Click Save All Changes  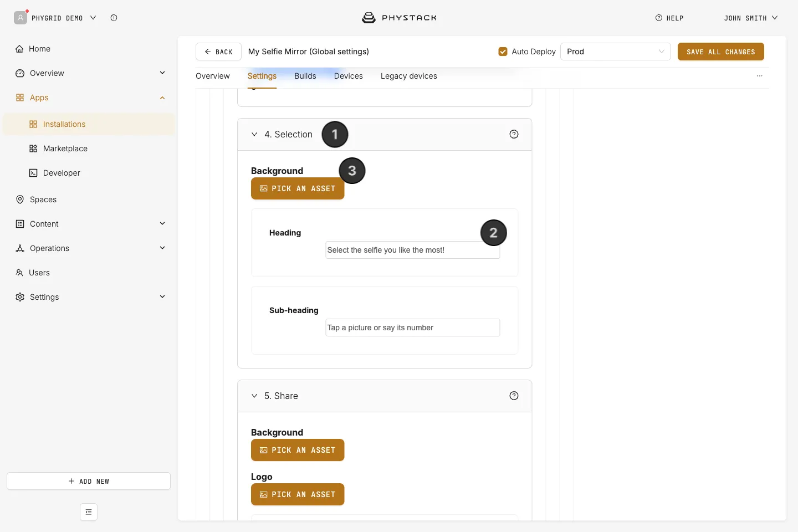click(721, 52)
